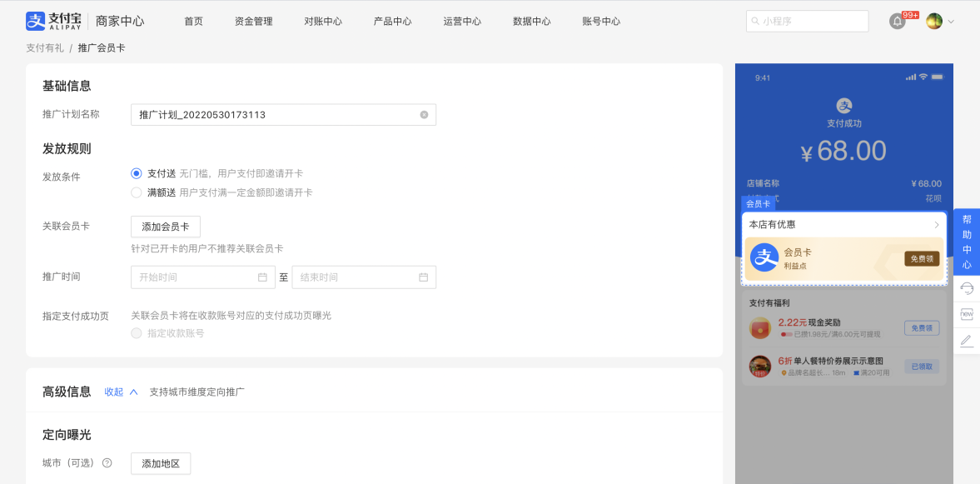Screen dimensions: 980x484
Task: Open the 账号中心 menu
Action: click(601, 22)
